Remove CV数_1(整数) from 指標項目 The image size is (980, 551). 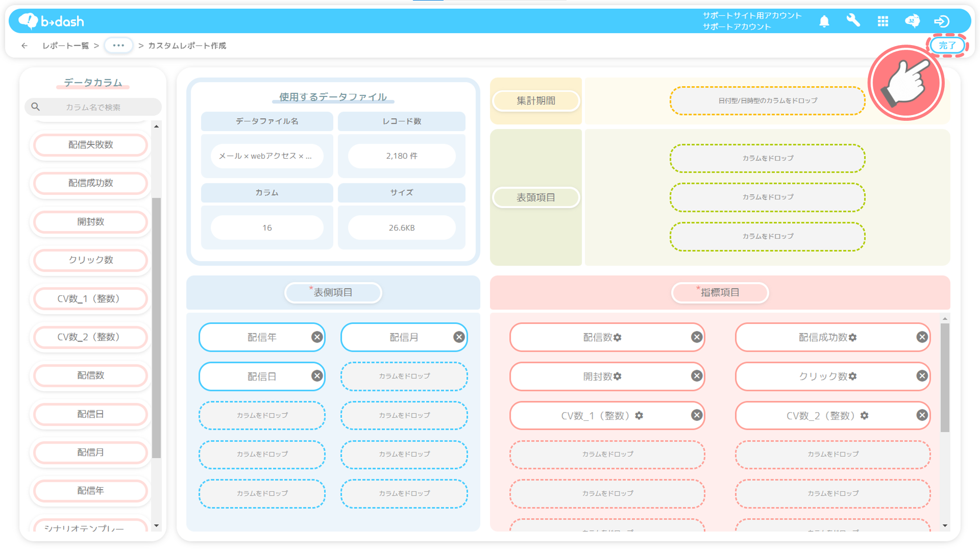tap(696, 415)
